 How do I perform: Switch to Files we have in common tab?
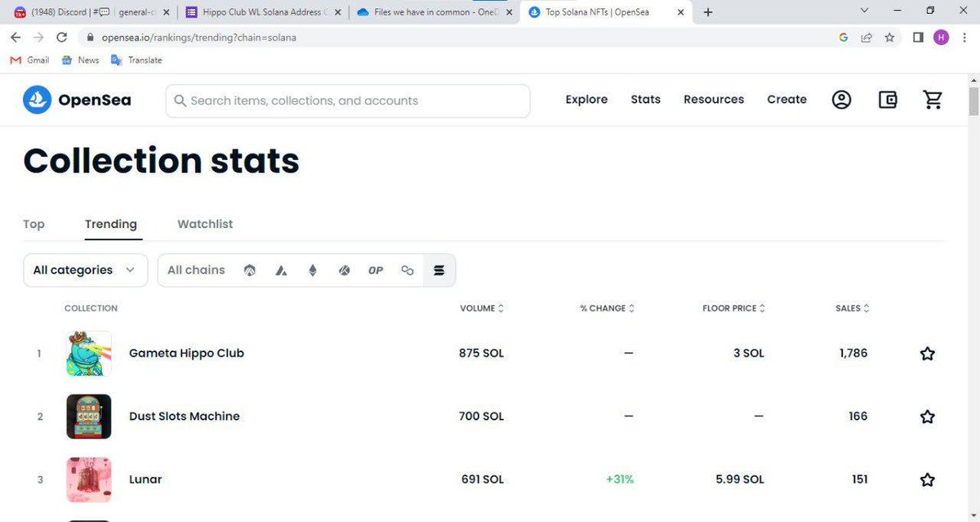434,12
